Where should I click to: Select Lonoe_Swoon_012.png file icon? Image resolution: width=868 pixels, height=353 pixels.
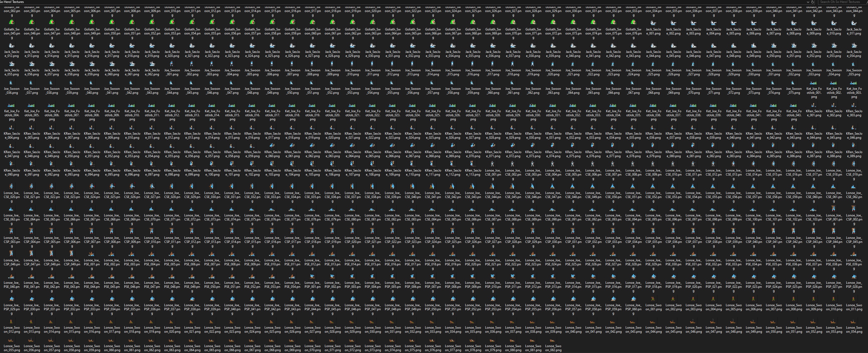coord(11,321)
